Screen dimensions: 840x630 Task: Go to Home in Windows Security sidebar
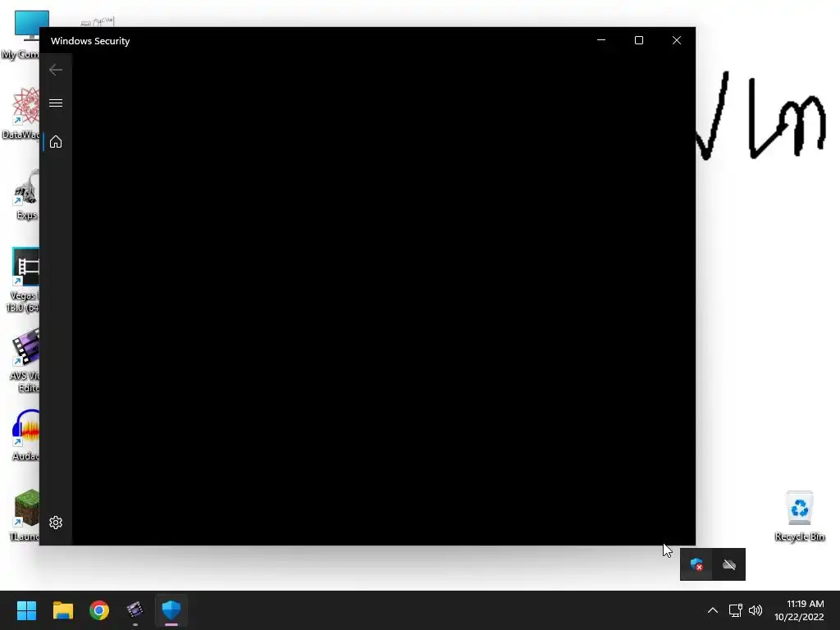pos(56,142)
